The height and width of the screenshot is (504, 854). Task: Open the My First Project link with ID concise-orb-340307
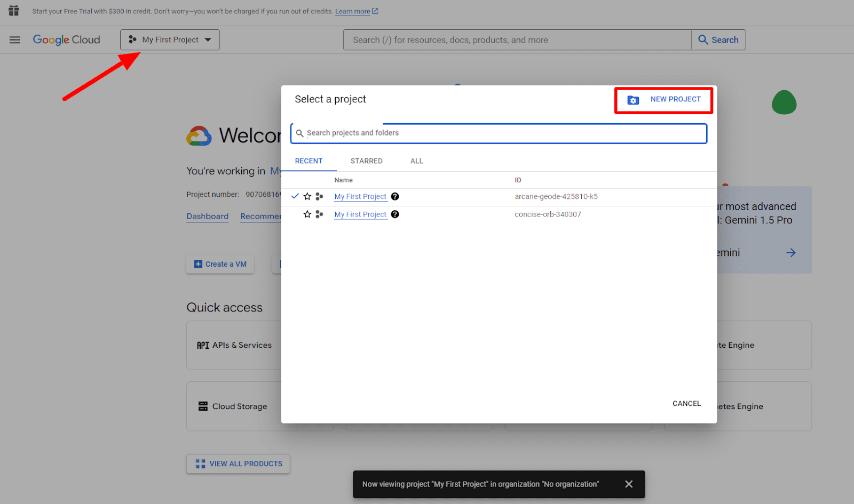(360, 214)
